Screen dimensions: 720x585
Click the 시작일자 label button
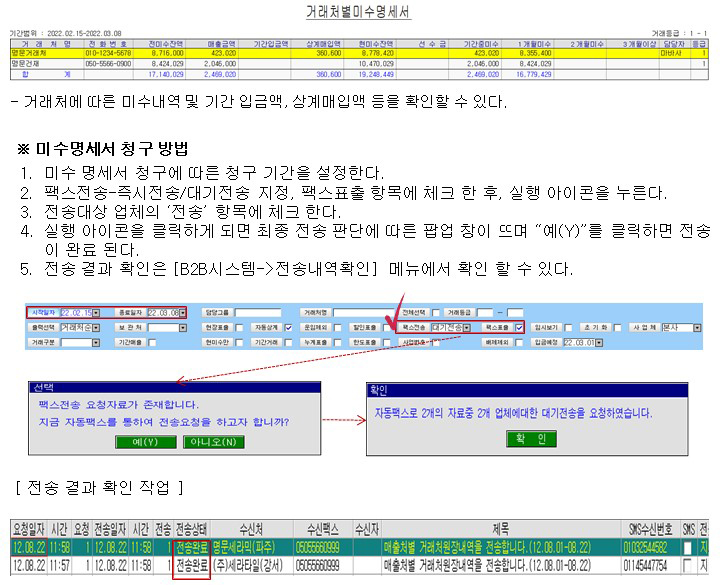click(x=43, y=313)
